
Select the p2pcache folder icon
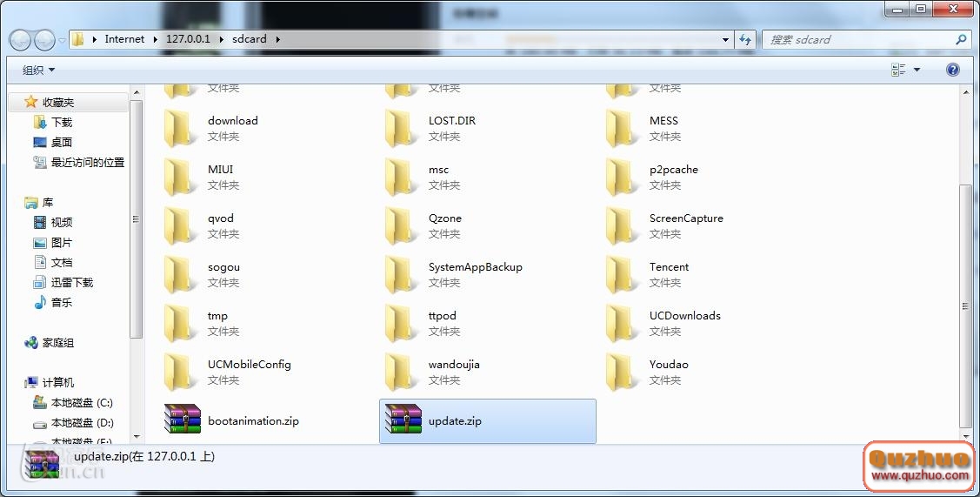[621, 178]
